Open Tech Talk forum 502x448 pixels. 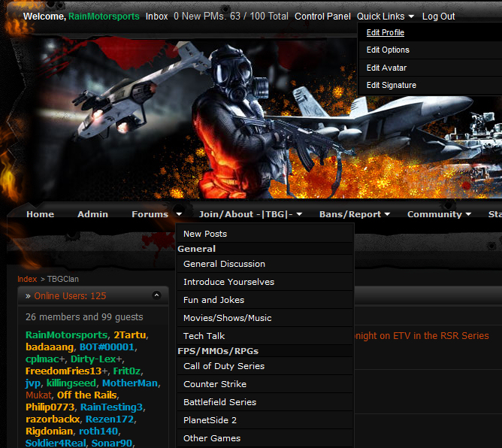[265, 336]
